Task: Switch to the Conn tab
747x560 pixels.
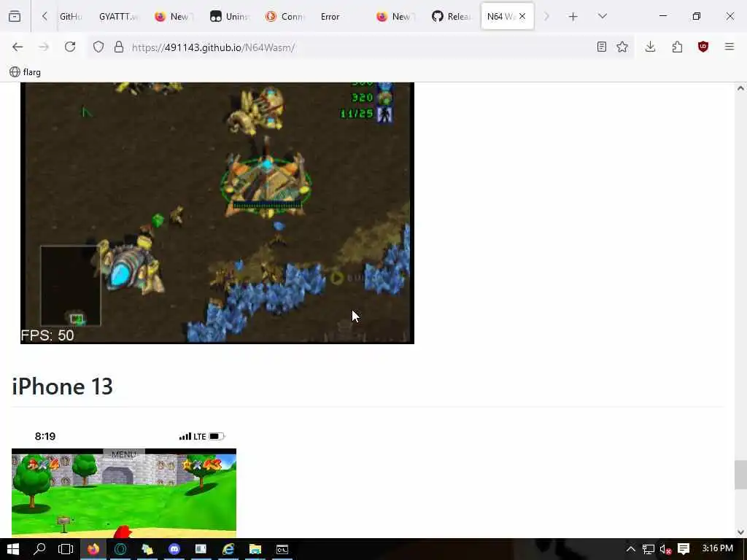Action: [285, 17]
